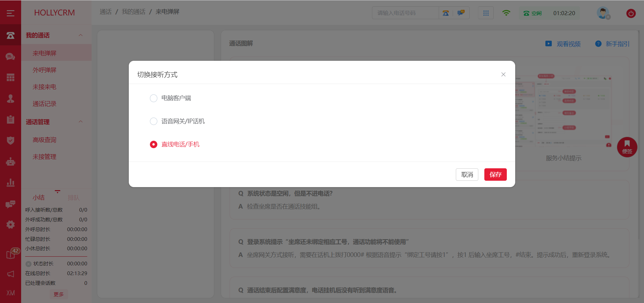Select the 直线电话/手机 radio option

(154, 144)
